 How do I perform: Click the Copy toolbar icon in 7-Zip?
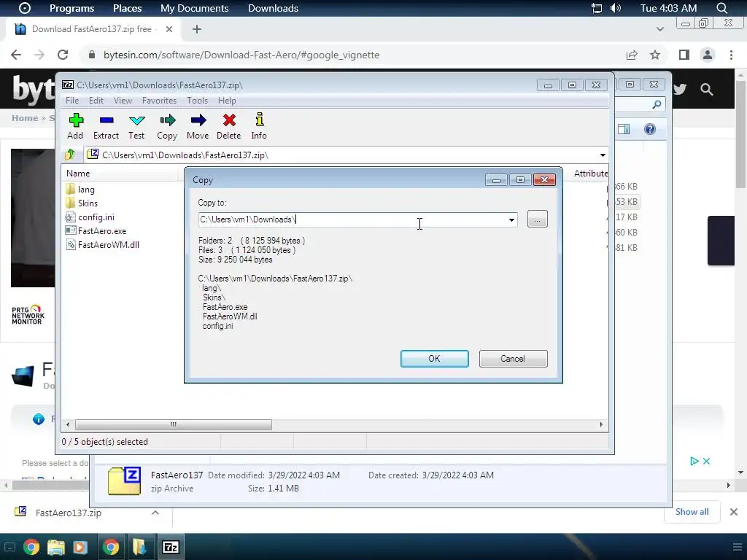point(167,126)
